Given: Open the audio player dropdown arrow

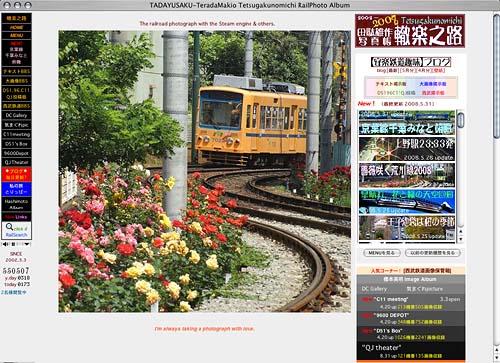Looking at the screenshot, I should 27,244.
